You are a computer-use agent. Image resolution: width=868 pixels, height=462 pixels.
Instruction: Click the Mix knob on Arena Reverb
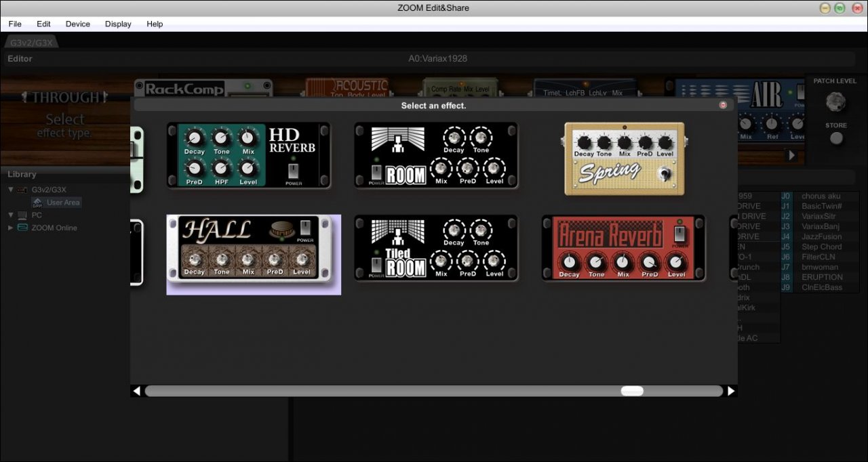pos(623,261)
